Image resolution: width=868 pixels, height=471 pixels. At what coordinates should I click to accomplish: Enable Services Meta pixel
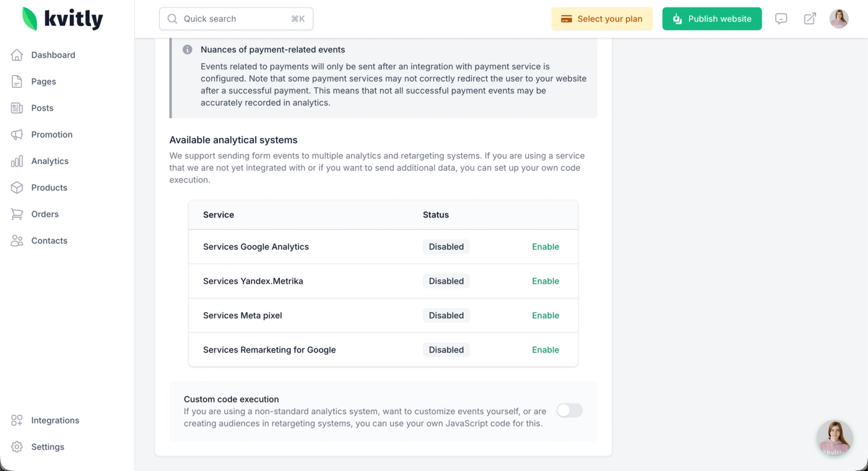coord(545,316)
